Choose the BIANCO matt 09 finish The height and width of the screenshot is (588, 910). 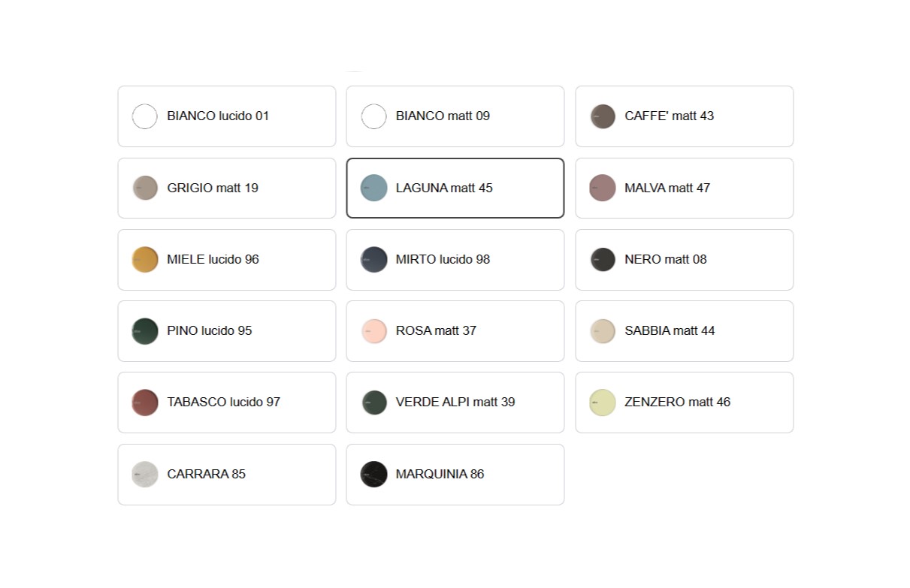(455, 116)
